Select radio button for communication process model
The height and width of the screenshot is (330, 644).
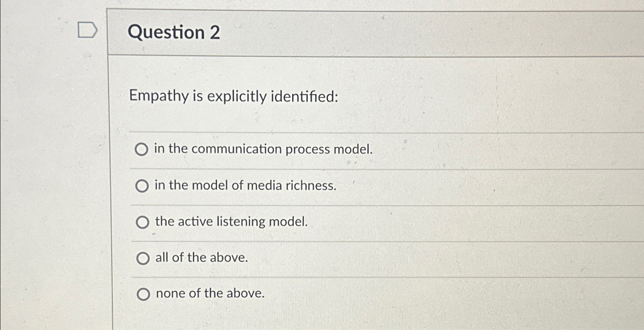[x=142, y=150]
